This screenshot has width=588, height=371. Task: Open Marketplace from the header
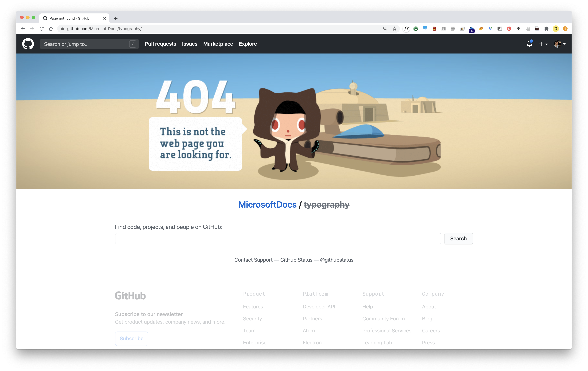pyautogui.click(x=218, y=44)
